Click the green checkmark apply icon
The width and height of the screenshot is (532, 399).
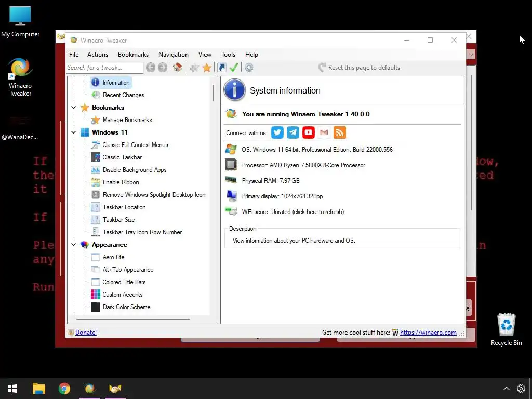click(x=234, y=67)
